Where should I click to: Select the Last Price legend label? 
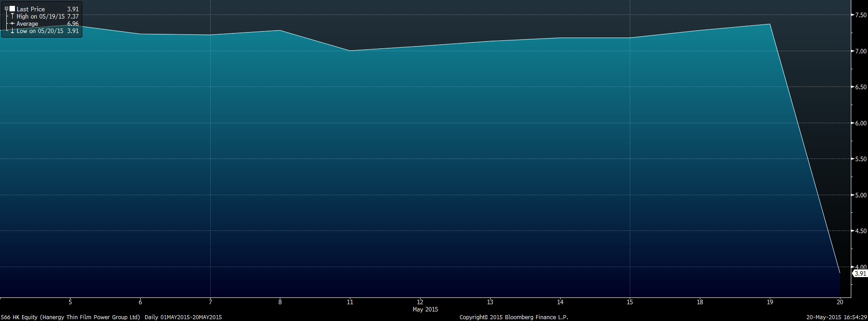(31, 9)
